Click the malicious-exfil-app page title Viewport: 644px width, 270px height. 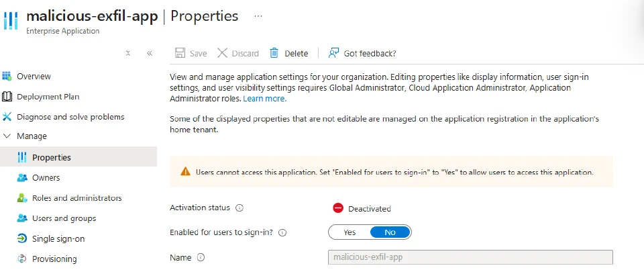(x=92, y=16)
